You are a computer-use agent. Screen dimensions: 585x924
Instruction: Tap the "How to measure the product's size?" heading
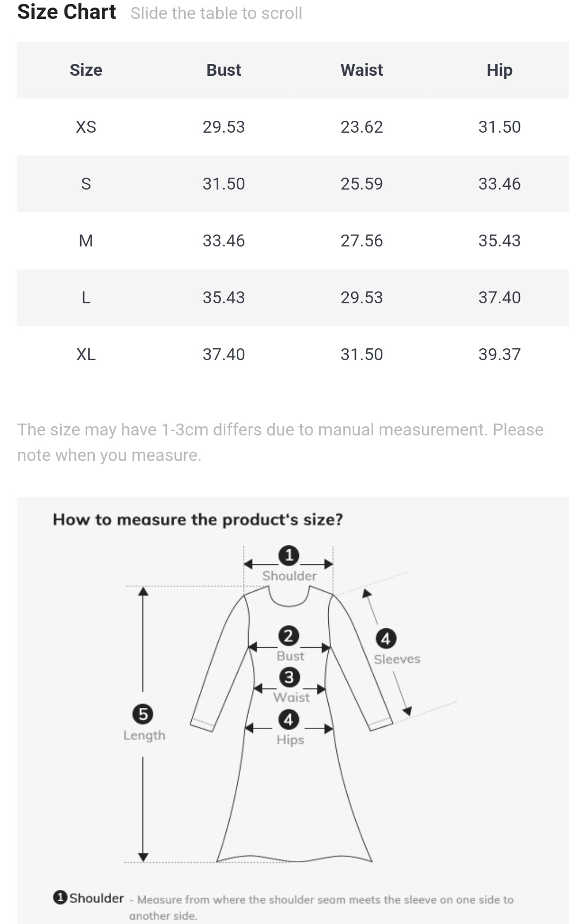point(198,519)
